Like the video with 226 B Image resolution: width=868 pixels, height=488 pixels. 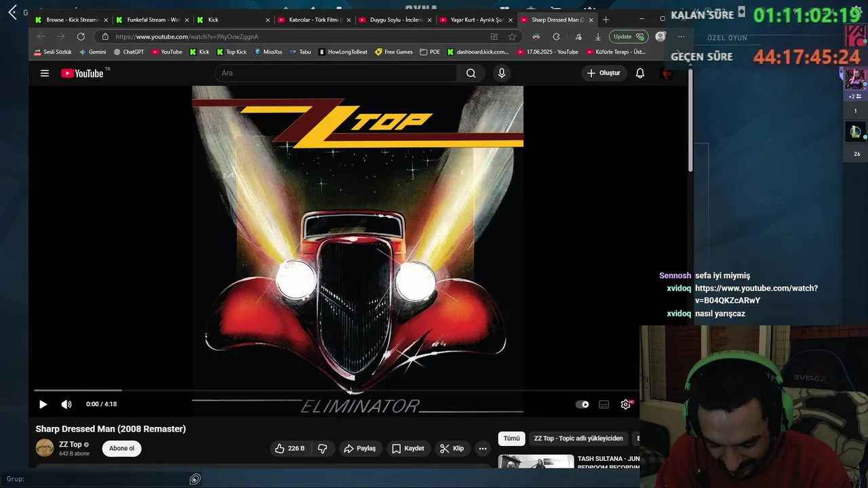tap(290, 449)
